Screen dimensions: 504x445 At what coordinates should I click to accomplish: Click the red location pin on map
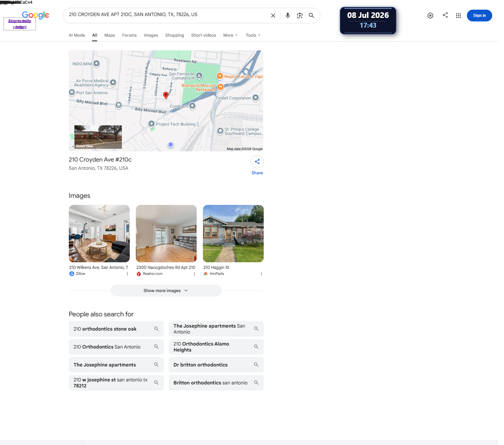click(x=166, y=95)
